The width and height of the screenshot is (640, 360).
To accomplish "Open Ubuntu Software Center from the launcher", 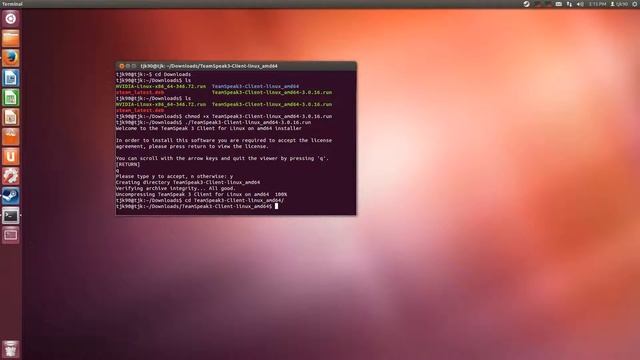I will click(x=11, y=137).
